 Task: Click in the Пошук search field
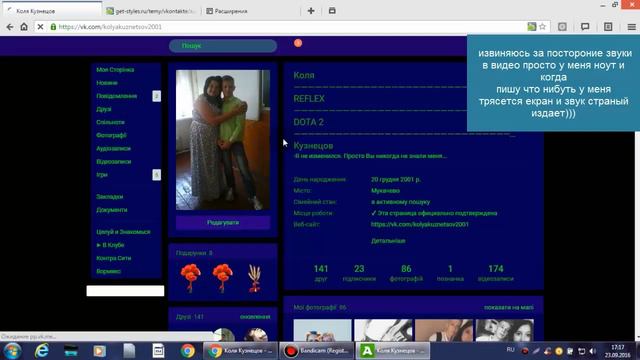coord(223,46)
